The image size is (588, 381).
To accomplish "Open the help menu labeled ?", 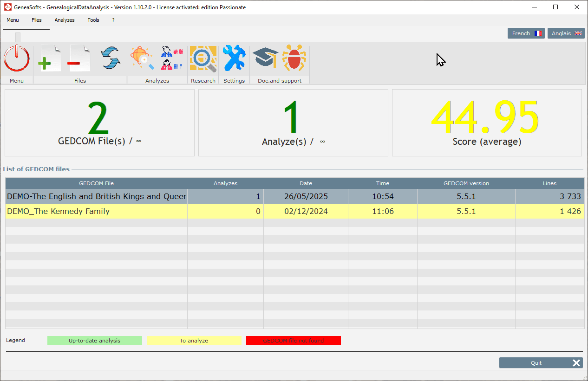I will [x=113, y=20].
